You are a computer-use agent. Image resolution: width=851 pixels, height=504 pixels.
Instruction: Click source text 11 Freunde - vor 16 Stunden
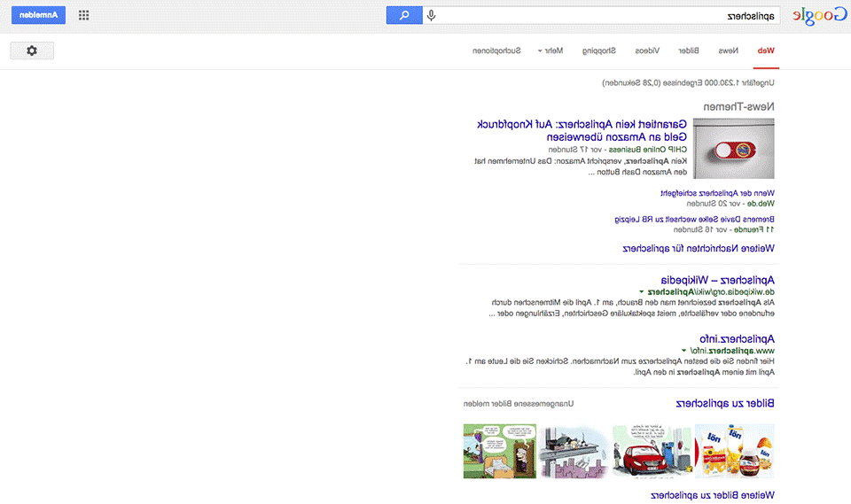pos(724,229)
